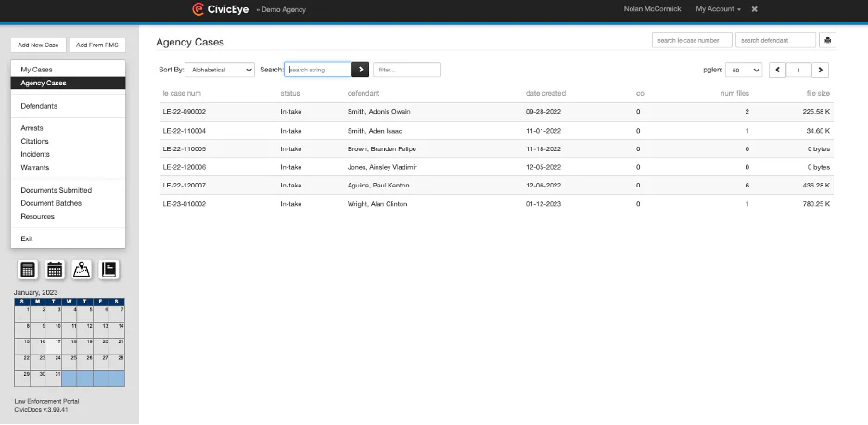The image size is (868, 425).
Task: Click the Add New Case button
Action: click(x=38, y=45)
